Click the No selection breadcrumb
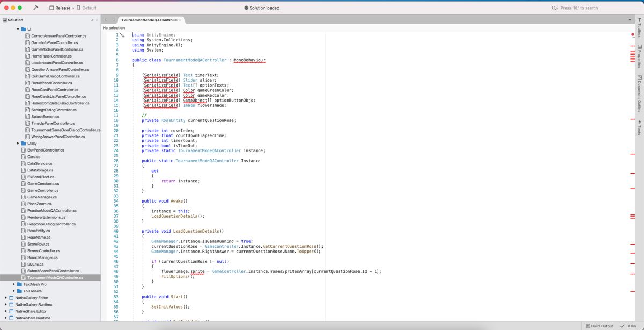This screenshot has height=330, width=644. click(114, 28)
